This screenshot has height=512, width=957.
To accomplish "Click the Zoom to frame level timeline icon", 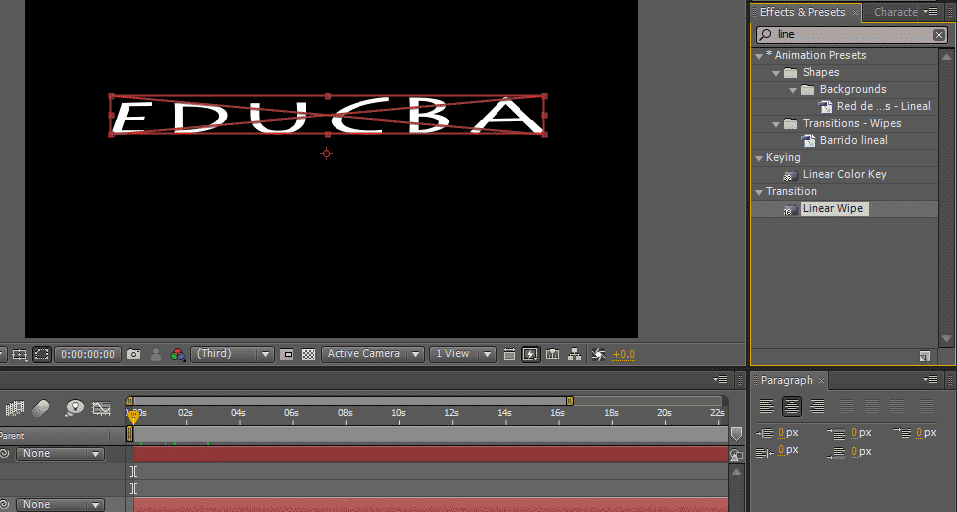I will [x=737, y=455].
